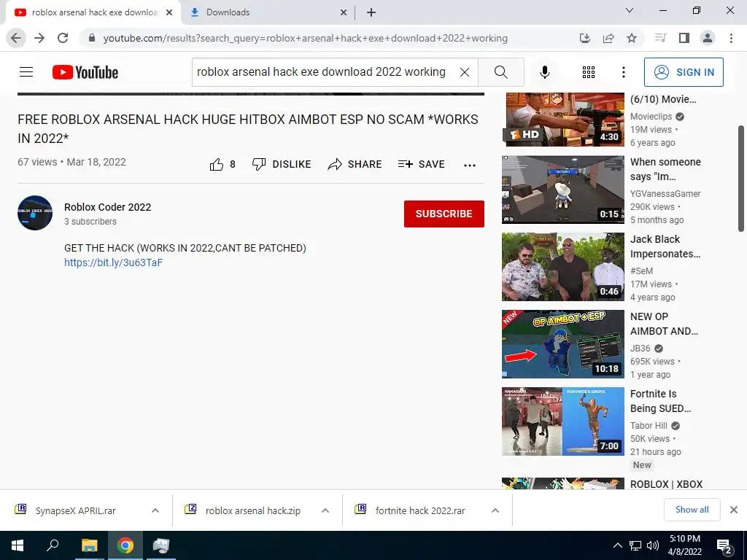
Task: Show hidden system tray icons
Action: pos(617,545)
